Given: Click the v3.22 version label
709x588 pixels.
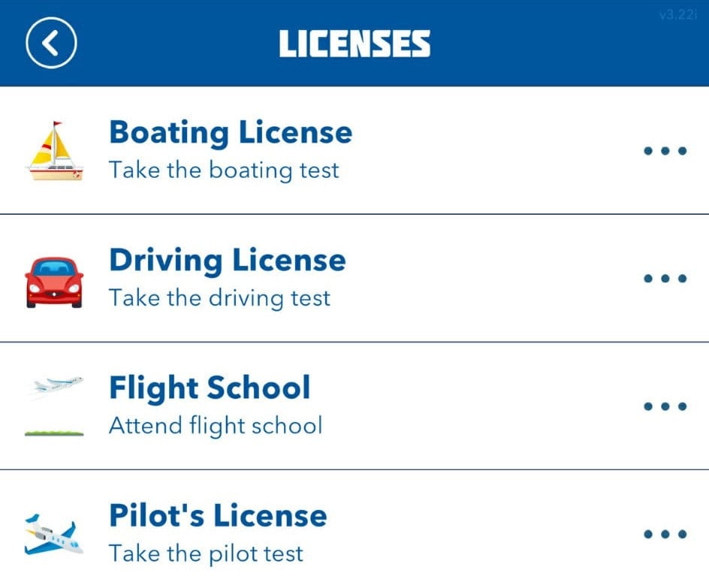Looking at the screenshot, I should coord(677,15).
